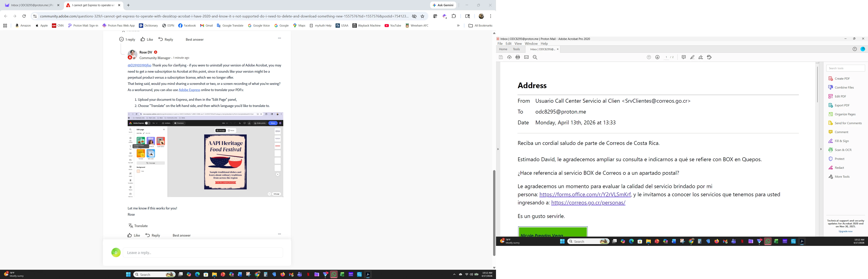Like Rose DV's reply
The width and height of the screenshot is (868, 279).
pos(133,235)
